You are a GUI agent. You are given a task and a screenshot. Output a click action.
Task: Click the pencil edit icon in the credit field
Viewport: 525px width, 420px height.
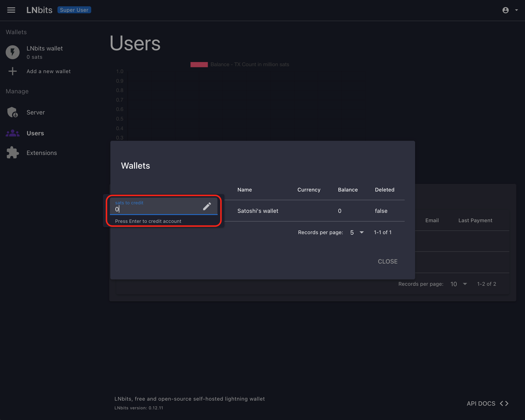207,207
